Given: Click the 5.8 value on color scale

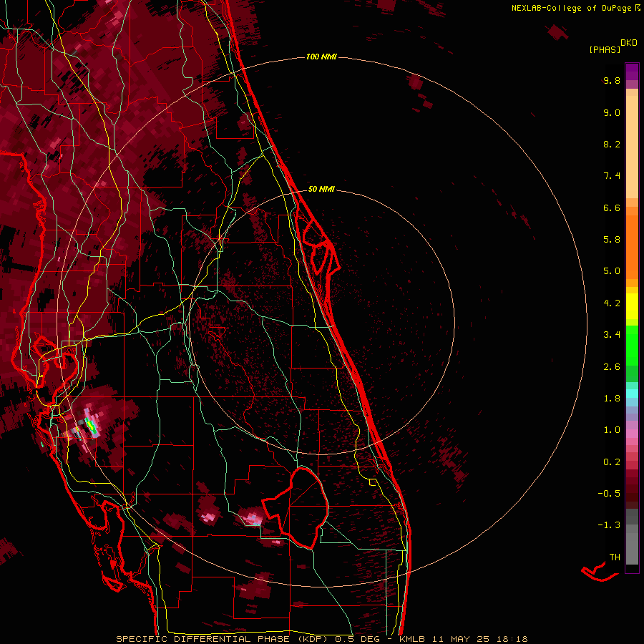Looking at the screenshot, I should click(x=612, y=240).
